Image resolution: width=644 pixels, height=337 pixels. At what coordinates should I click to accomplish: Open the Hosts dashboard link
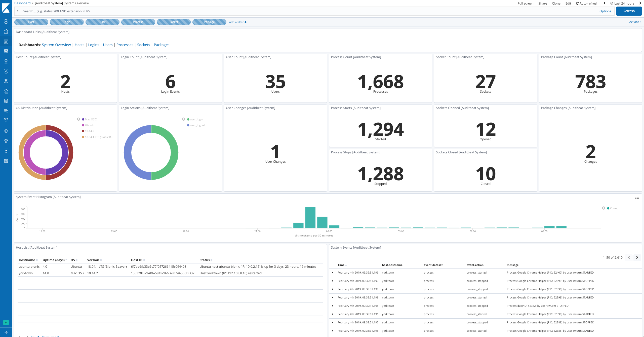[79, 45]
